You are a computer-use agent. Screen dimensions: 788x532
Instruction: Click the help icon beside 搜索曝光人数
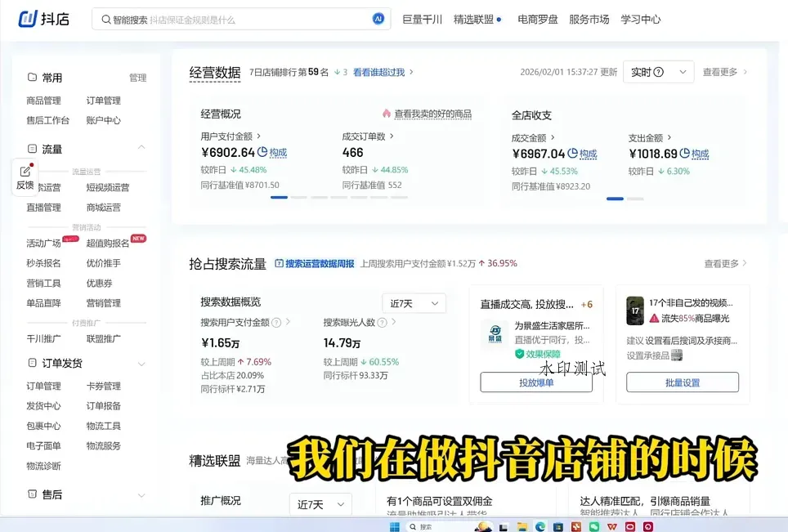point(381,323)
